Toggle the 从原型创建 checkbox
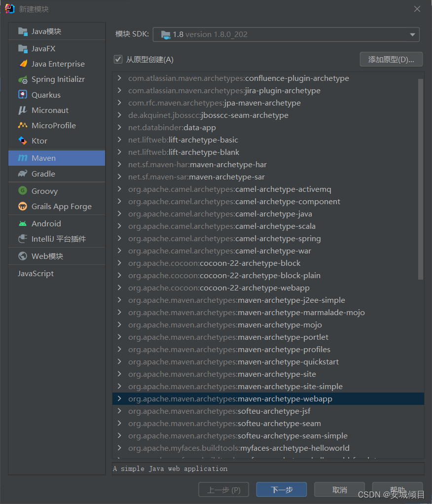 pyautogui.click(x=118, y=59)
